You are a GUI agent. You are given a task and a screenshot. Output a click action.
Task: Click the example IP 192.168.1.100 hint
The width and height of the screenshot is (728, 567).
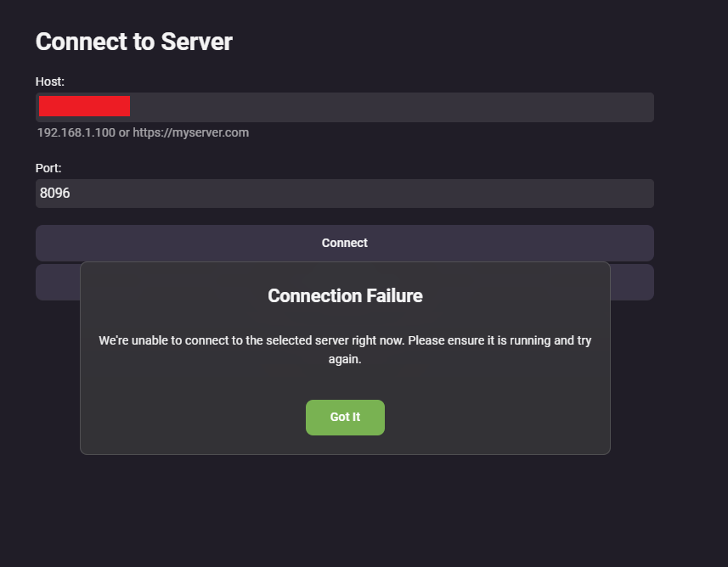tap(76, 132)
